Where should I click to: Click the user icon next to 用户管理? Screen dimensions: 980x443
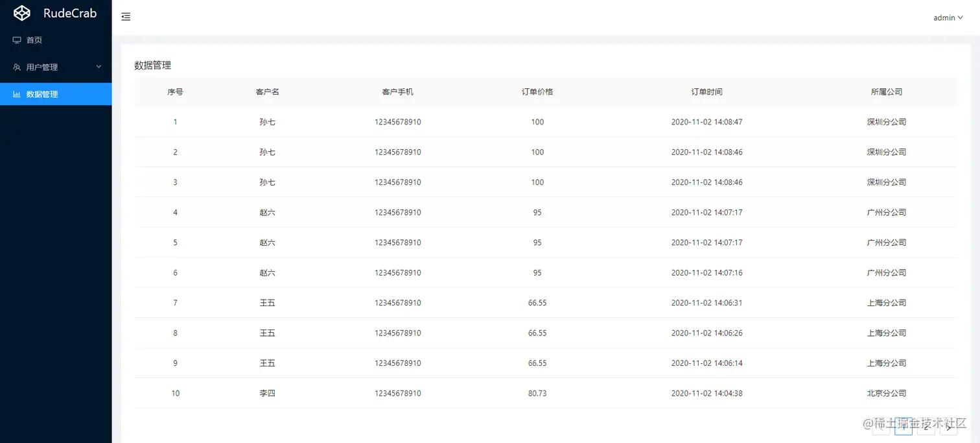(x=17, y=67)
